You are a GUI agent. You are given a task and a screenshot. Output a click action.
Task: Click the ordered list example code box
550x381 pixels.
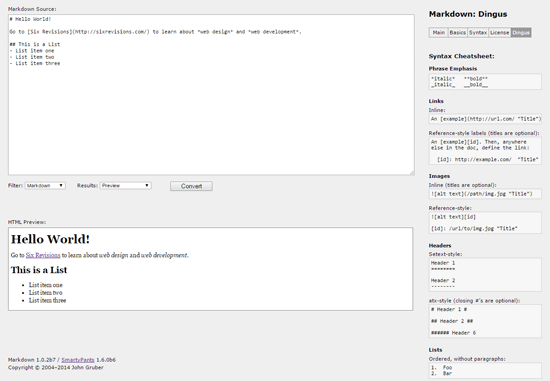tap(485, 370)
